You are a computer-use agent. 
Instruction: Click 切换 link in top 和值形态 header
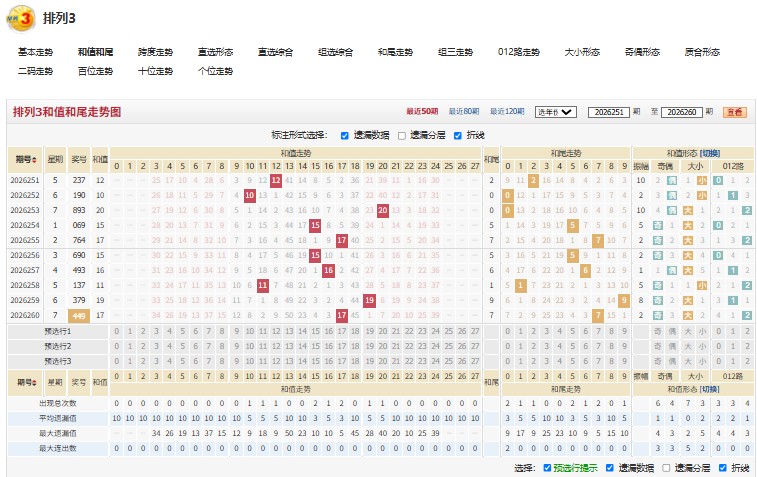click(709, 154)
